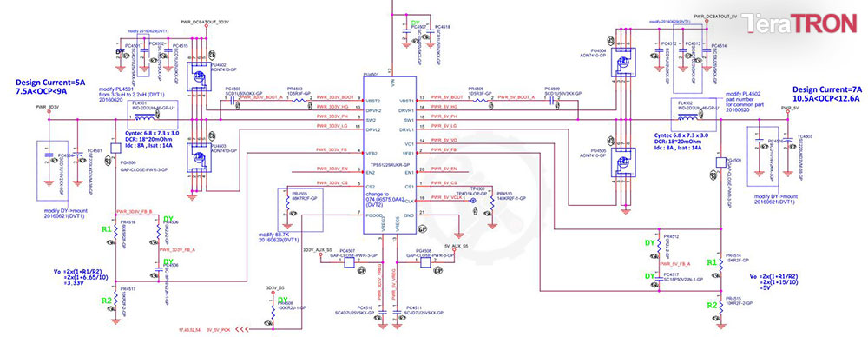The image size is (868, 337).
Task: Click the PWR_3D3V_EN net label
Action: (332, 168)
